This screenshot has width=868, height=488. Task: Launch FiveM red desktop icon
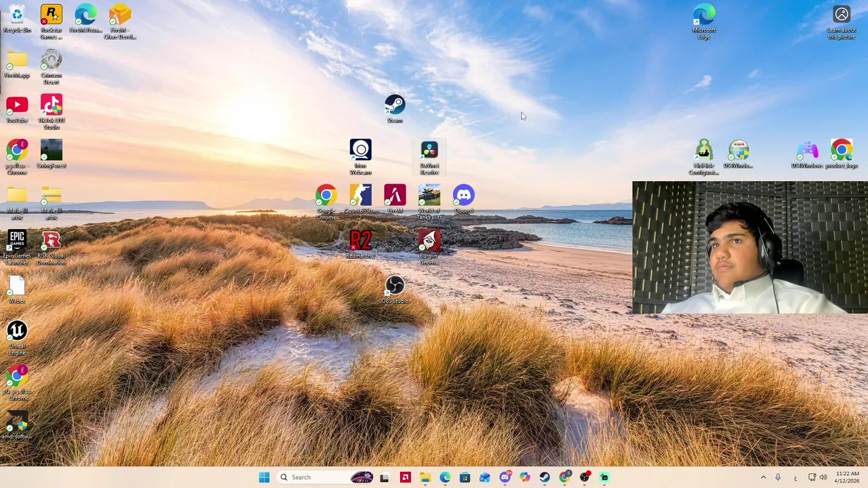click(x=395, y=200)
